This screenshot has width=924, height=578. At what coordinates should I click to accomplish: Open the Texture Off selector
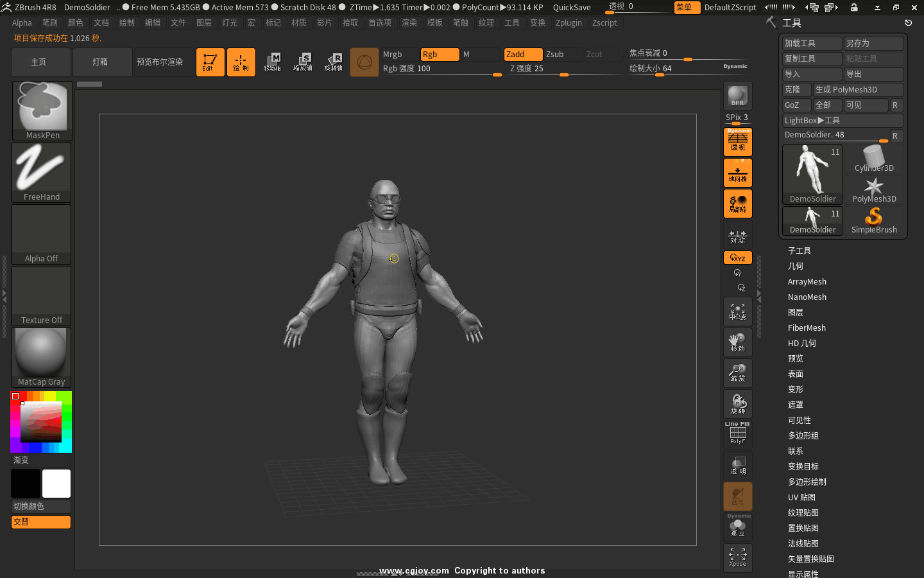42,295
